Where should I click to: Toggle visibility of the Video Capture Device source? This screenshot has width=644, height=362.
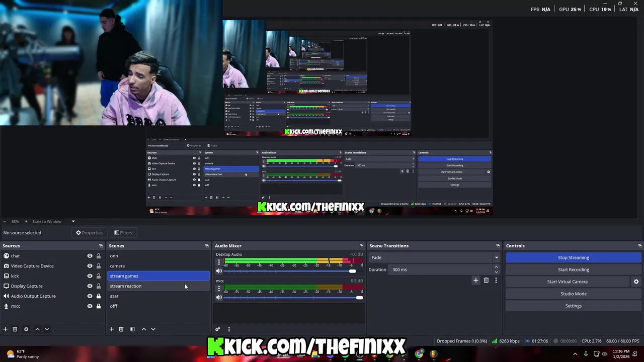coord(90,266)
